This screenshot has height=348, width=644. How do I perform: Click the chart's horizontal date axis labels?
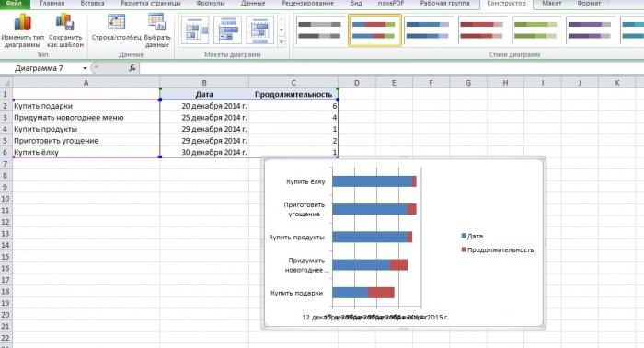(375, 318)
